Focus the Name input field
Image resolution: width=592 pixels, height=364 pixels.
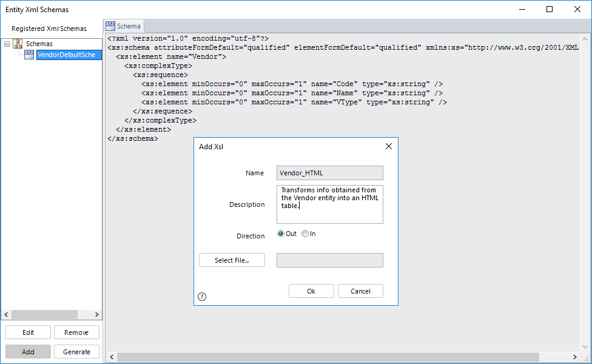pyautogui.click(x=329, y=173)
